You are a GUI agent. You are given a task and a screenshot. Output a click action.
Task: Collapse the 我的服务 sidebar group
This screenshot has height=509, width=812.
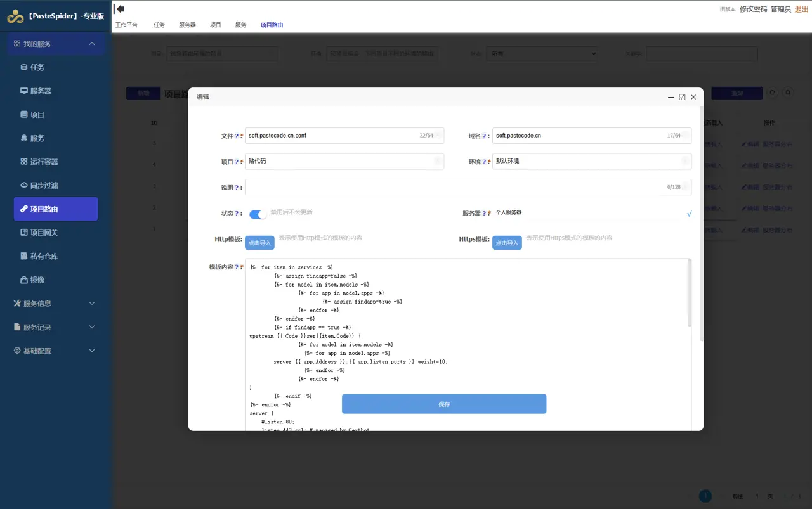pyautogui.click(x=56, y=44)
